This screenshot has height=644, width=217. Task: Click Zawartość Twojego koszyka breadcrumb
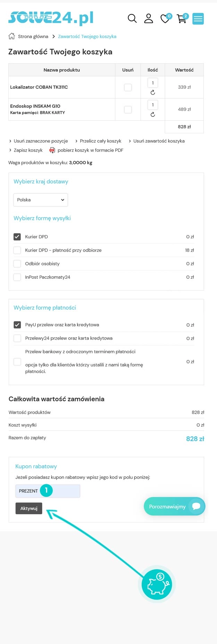click(87, 37)
